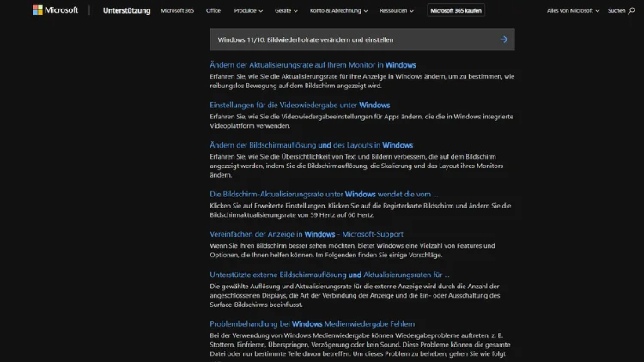644x362 pixels.
Task: Open 'Die Bildschirm-Aktualisierungsrate unter Windows' link
Action: (x=324, y=194)
